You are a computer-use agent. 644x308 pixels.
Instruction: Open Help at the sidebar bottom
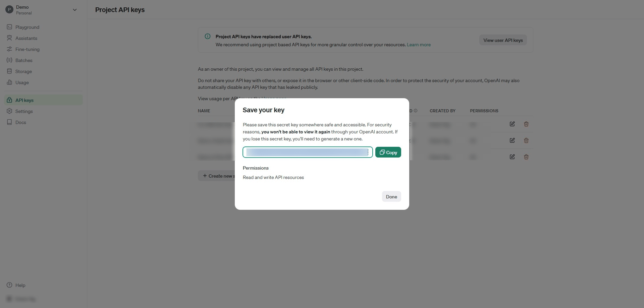tap(20, 285)
